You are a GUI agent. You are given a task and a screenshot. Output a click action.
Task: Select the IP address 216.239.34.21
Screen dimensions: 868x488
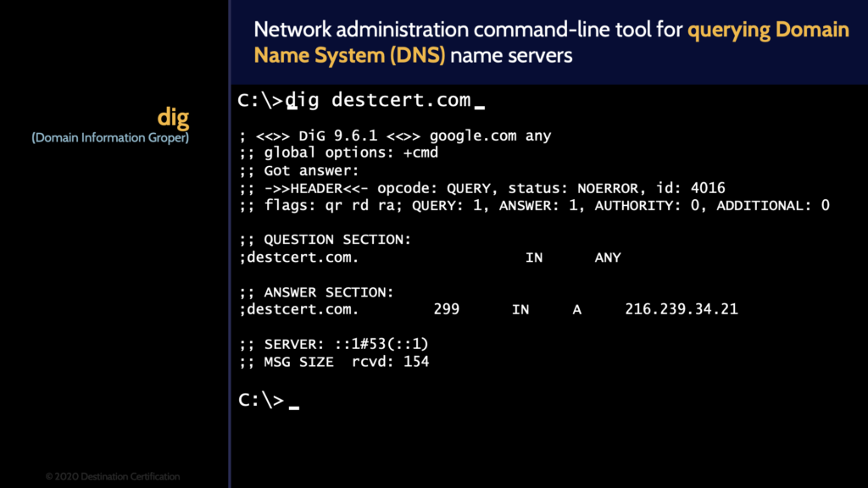point(682,309)
